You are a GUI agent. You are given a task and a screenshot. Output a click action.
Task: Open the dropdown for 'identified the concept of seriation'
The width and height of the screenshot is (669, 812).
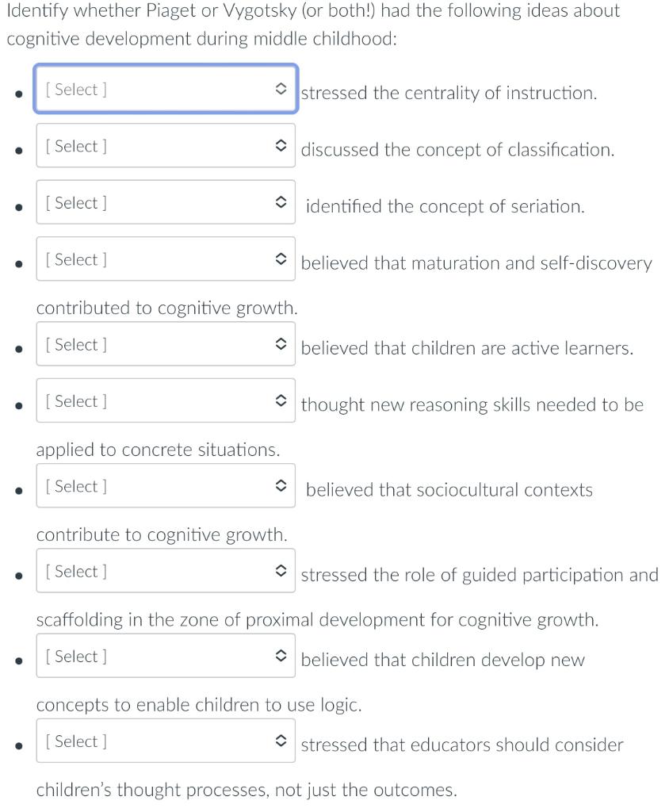pyautogui.click(x=165, y=203)
